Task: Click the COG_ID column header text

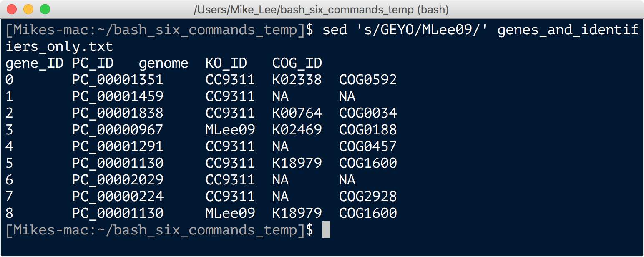Action: [x=297, y=63]
